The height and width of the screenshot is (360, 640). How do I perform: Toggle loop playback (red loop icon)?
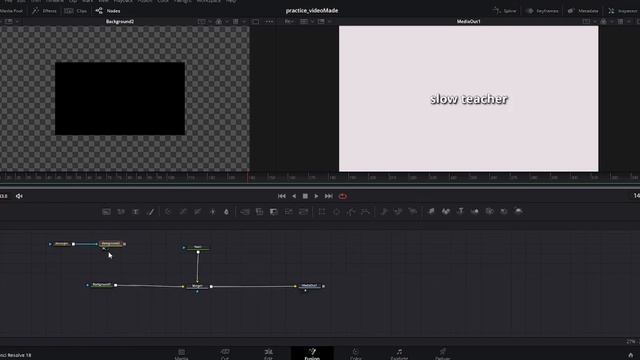(343, 196)
